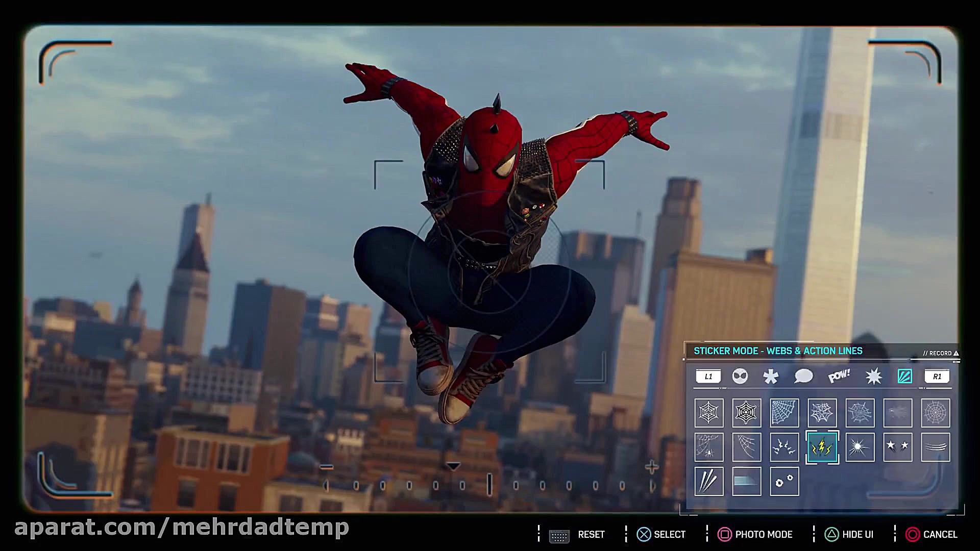
Task: Click the zoom plus at slider end
Action: [652, 467]
